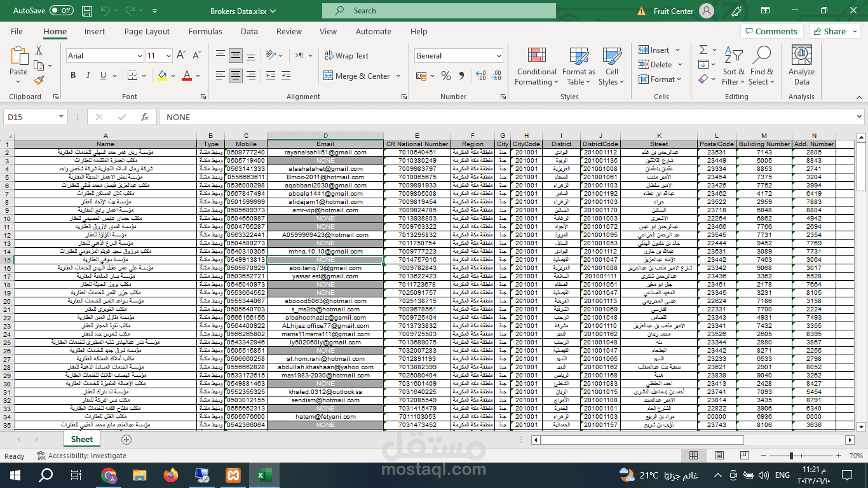
Task: Decrease font size with smaller A icon
Action: (196, 55)
